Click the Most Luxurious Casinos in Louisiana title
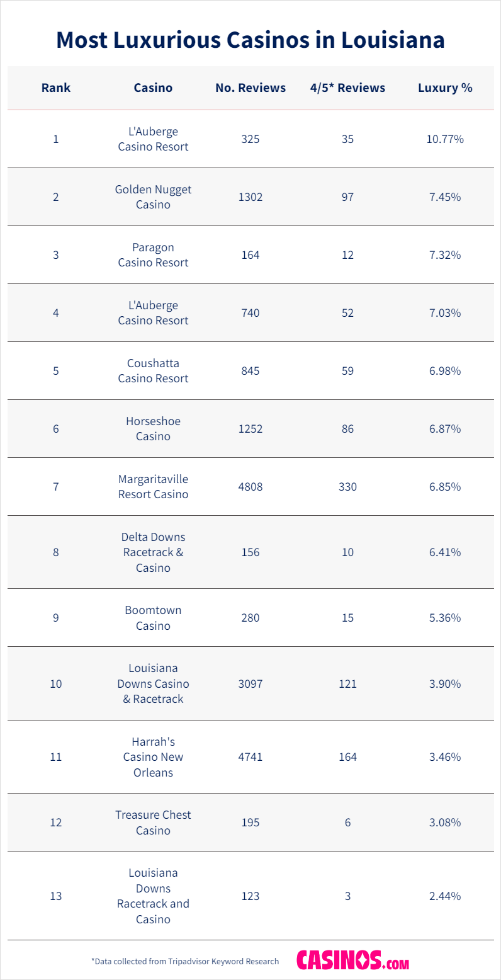Screen dimensions: 501x980 point(250,40)
